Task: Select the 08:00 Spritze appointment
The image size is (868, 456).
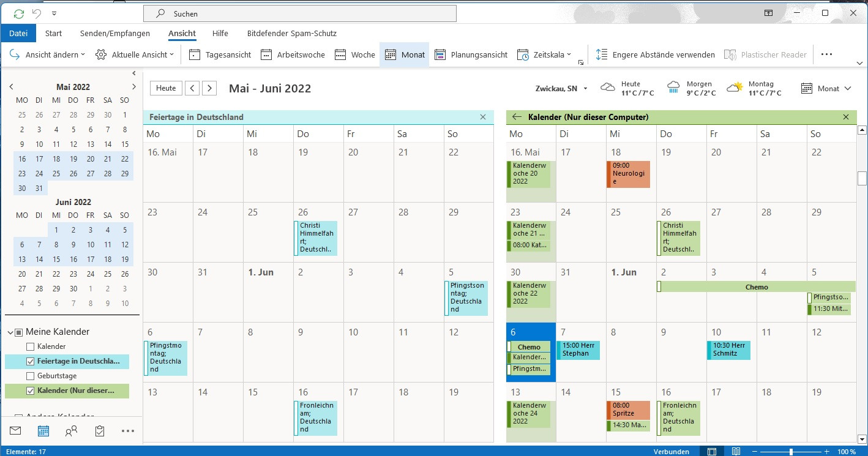Action: (x=628, y=409)
